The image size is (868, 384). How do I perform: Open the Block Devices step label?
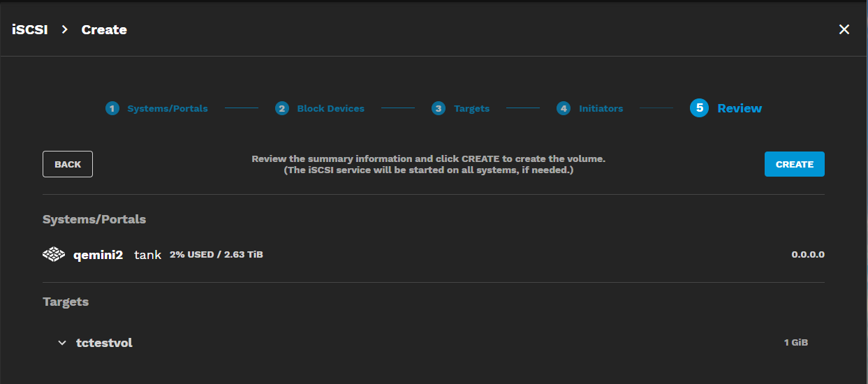[330, 108]
